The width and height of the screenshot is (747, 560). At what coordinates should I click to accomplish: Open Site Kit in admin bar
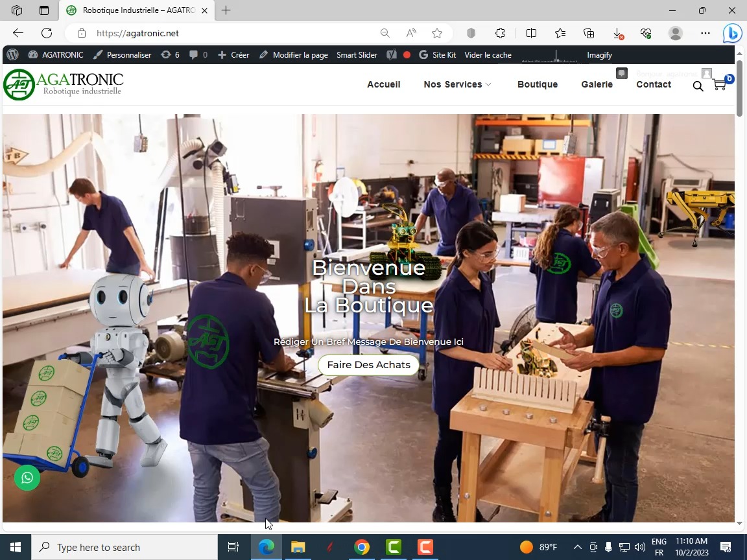(437, 54)
